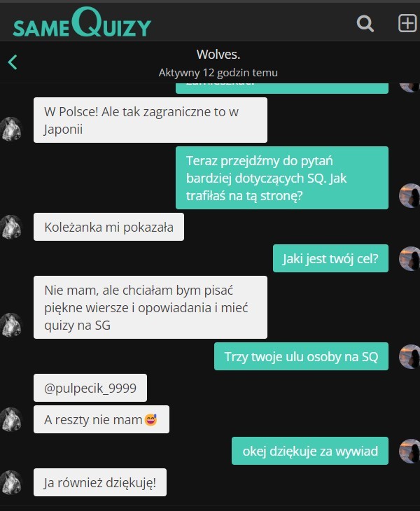Click the add new plus icon

[407, 23]
